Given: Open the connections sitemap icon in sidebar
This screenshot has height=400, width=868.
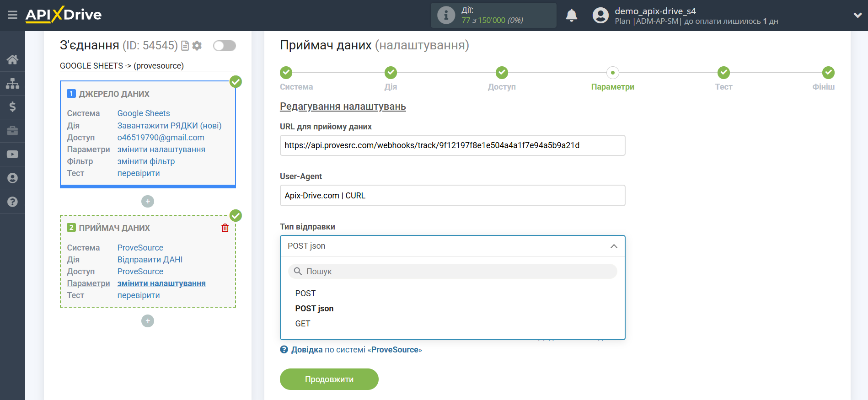Looking at the screenshot, I should click(12, 83).
